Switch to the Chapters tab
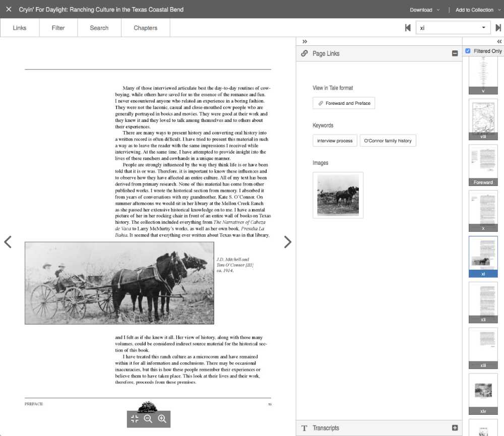 (145, 28)
